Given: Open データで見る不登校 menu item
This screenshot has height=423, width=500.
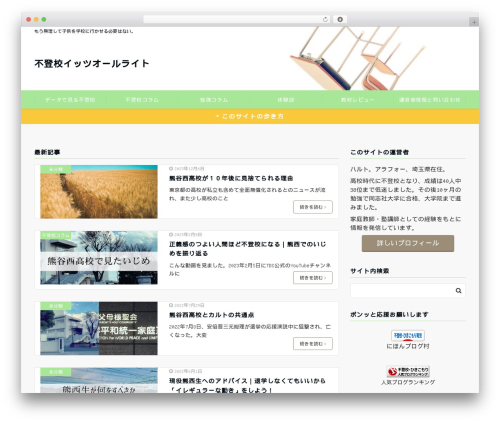Looking at the screenshot, I should [x=70, y=100].
